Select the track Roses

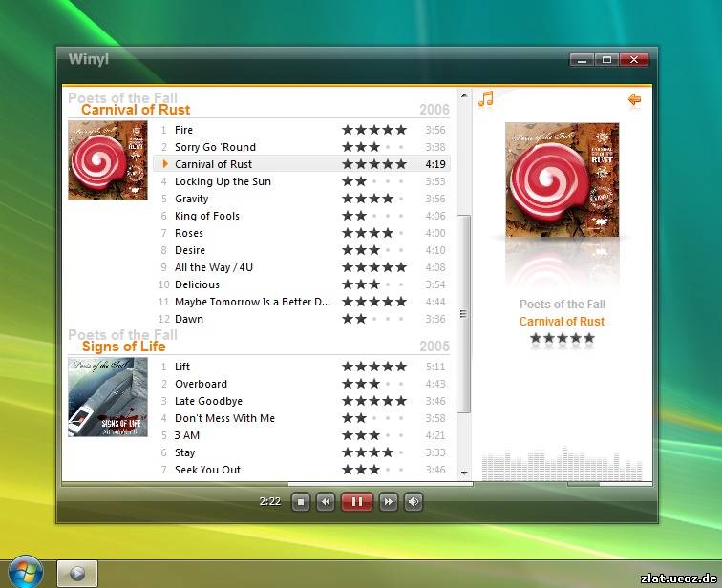coord(302,233)
